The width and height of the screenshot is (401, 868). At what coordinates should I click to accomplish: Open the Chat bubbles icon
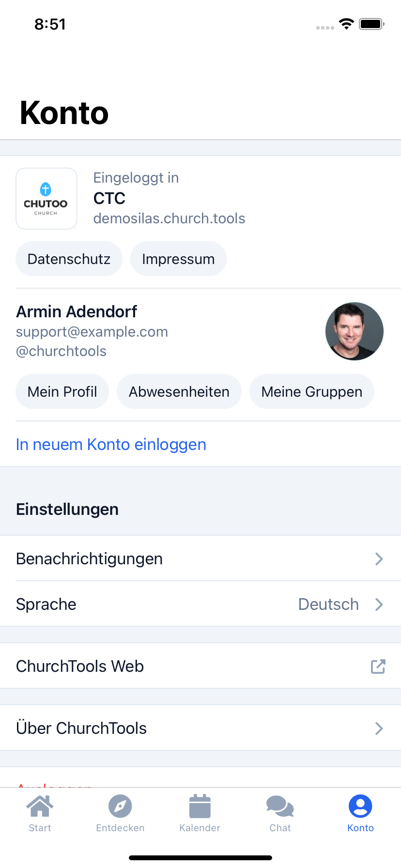point(280,806)
